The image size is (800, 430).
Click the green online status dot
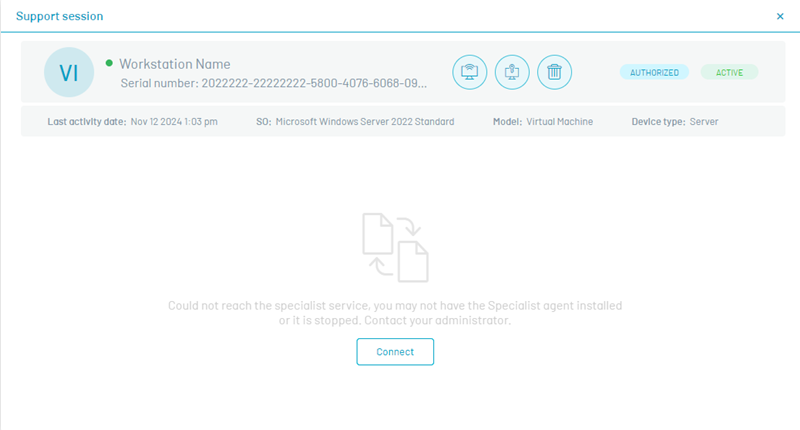coord(109,63)
